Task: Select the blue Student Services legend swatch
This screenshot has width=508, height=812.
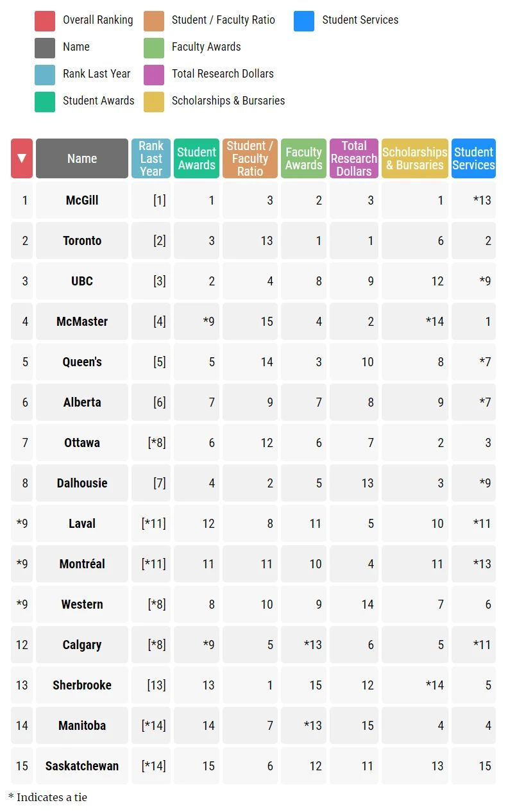Action: click(x=304, y=21)
